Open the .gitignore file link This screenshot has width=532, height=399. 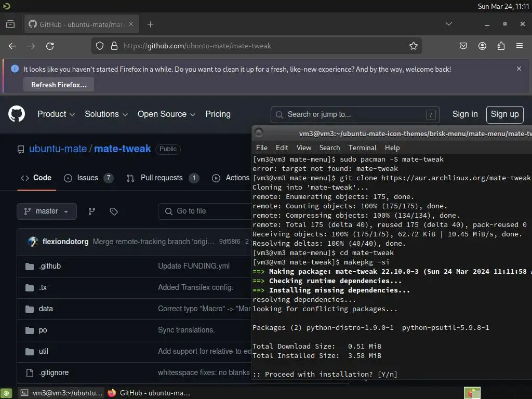[x=54, y=373]
